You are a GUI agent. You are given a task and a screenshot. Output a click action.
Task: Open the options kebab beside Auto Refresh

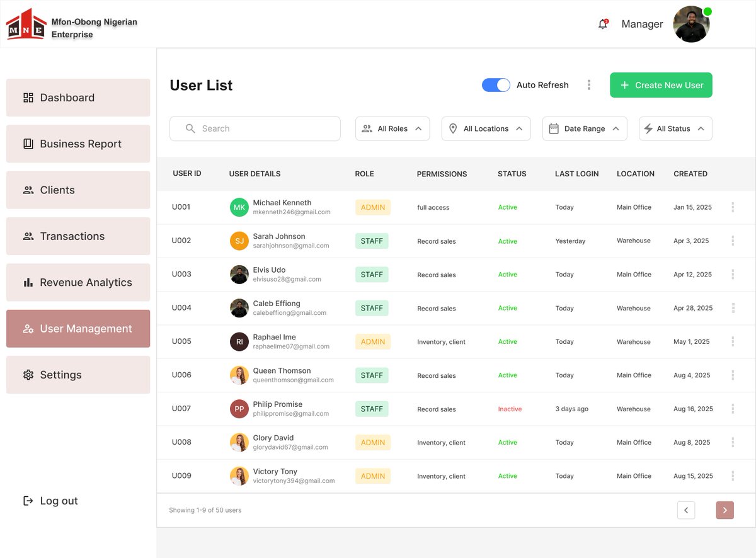[x=589, y=85]
